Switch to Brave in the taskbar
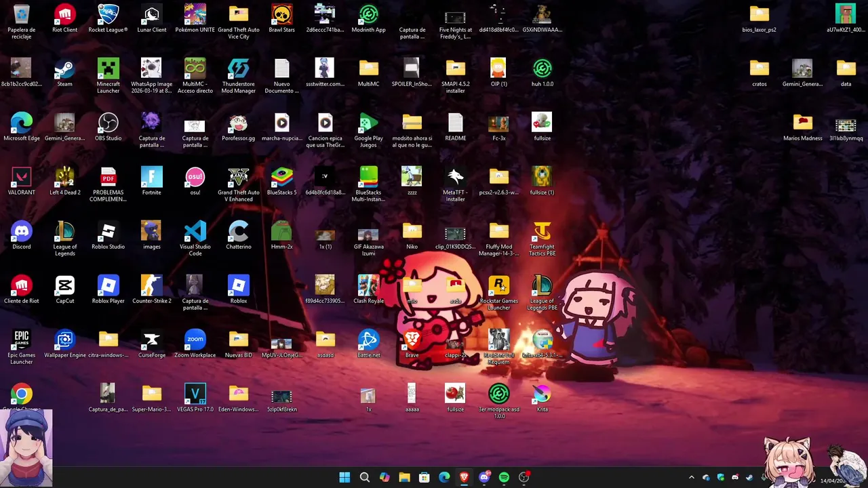This screenshot has height=488, width=868. point(464,477)
